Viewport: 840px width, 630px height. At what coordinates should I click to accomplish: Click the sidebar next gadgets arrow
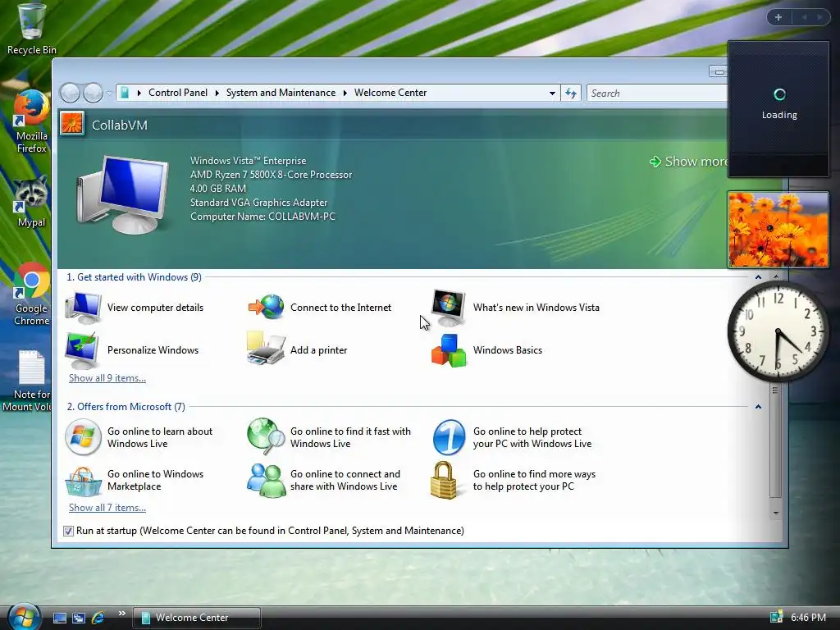pyautogui.click(x=819, y=17)
